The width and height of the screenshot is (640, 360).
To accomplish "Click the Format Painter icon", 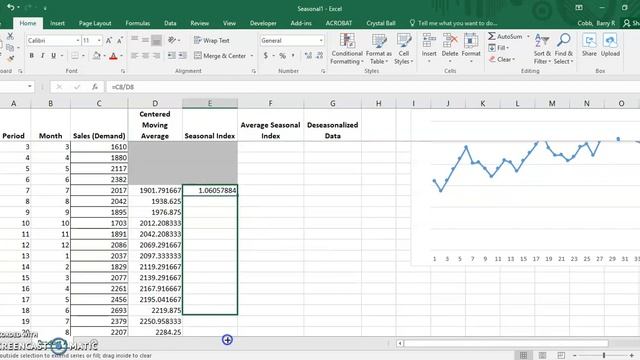I will 10,59.
